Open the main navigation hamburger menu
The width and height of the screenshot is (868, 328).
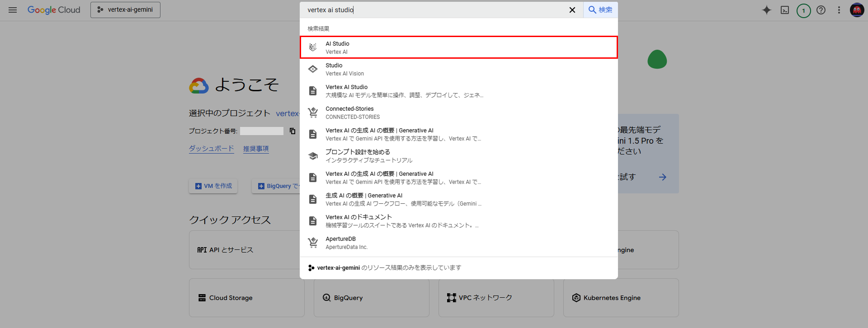tap(13, 10)
